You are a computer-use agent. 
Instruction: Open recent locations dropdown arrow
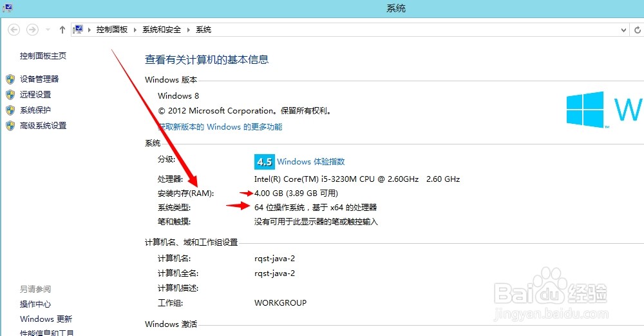coord(48,30)
